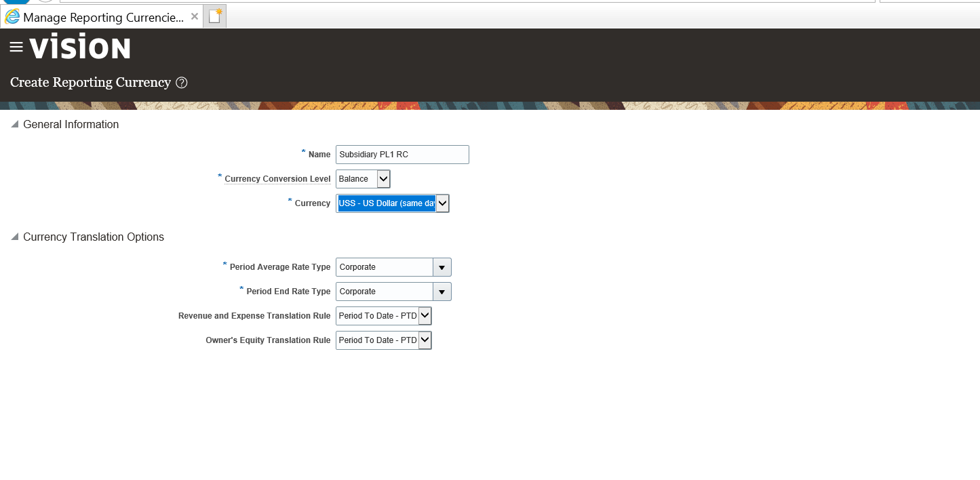This screenshot has width=980, height=480.
Task: Open the hamburger navigator menu
Action: coord(16,47)
